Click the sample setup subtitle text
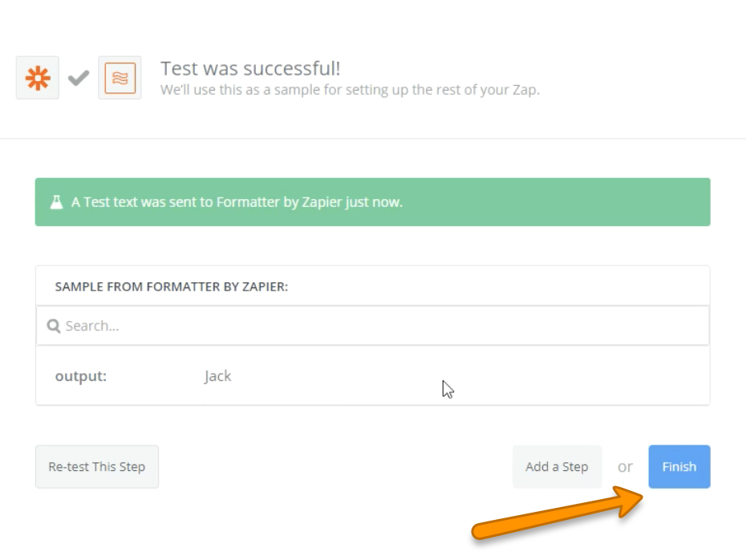746x560 pixels. pos(350,90)
